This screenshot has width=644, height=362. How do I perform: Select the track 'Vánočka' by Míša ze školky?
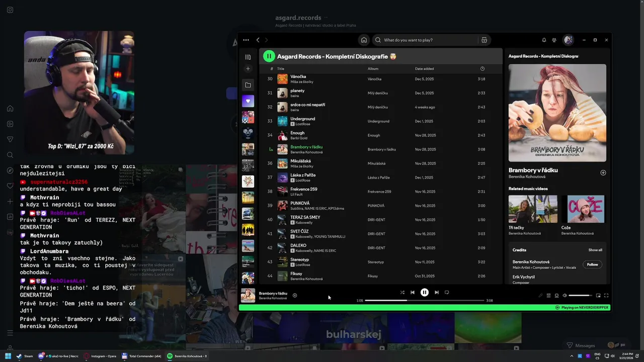point(298,76)
